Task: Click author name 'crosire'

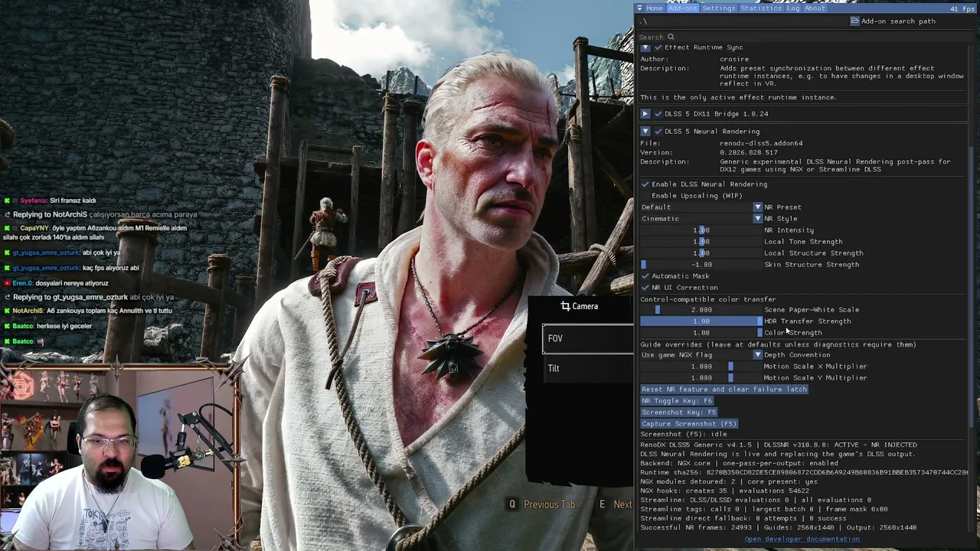Action: click(734, 59)
